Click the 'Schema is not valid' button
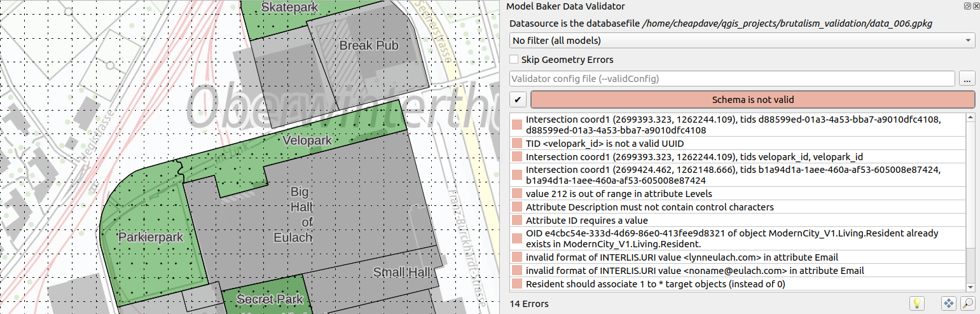Screen dimensions: 980x314 (x=752, y=100)
